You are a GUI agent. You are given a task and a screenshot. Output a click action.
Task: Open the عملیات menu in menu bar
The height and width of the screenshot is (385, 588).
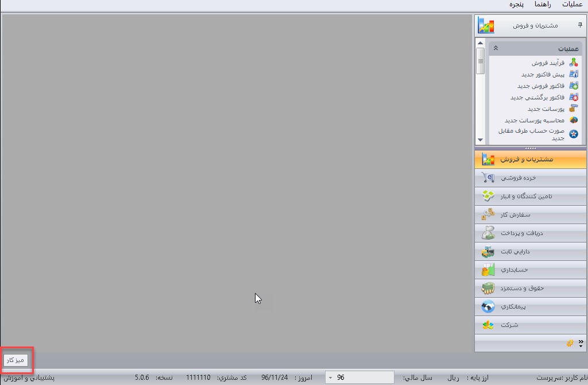tap(572, 5)
